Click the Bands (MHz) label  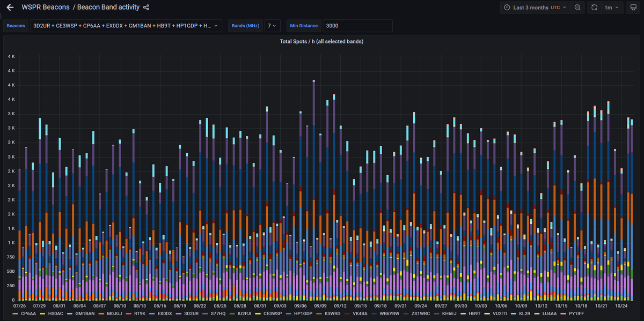pos(246,26)
